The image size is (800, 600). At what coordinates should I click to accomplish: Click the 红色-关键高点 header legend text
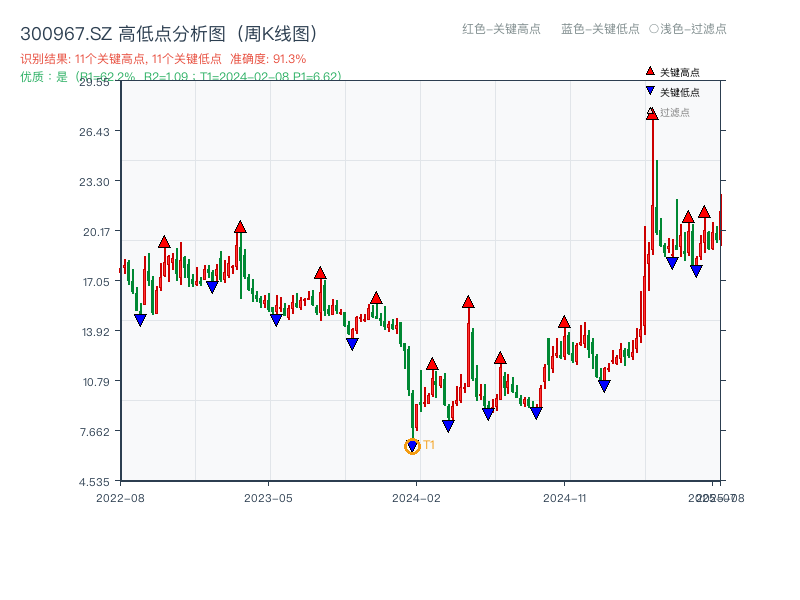pyautogui.click(x=501, y=29)
